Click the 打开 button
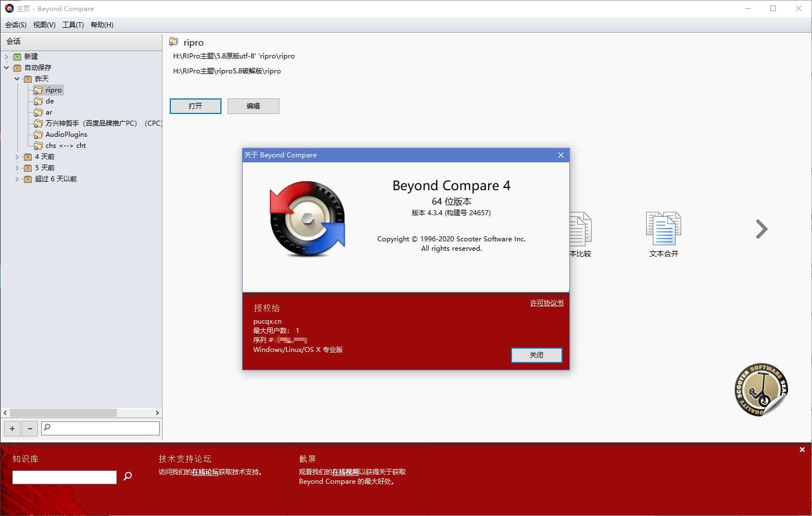 pyautogui.click(x=195, y=106)
